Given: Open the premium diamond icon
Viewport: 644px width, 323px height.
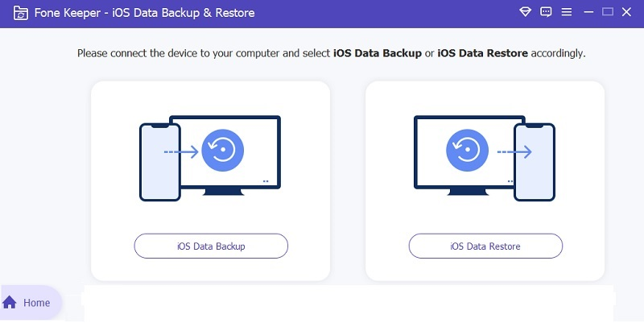Looking at the screenshot, I should point(525,12).
